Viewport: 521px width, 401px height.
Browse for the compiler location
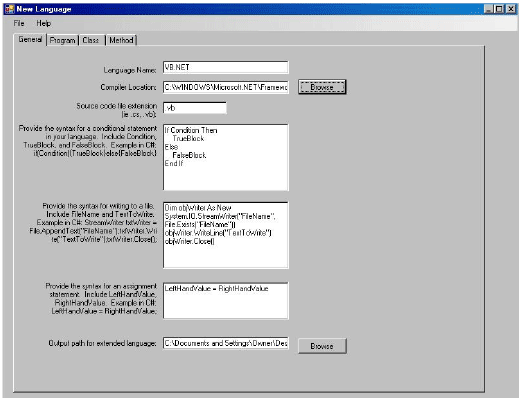tap(322, 87)
